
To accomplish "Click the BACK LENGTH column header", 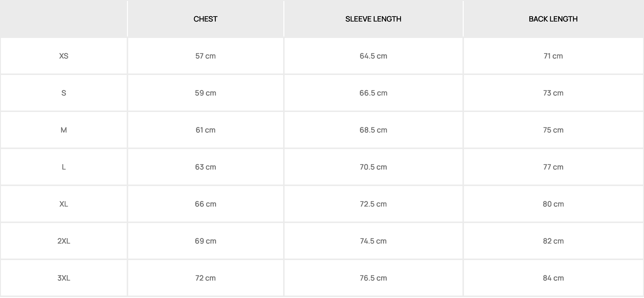I will [553, 19].
